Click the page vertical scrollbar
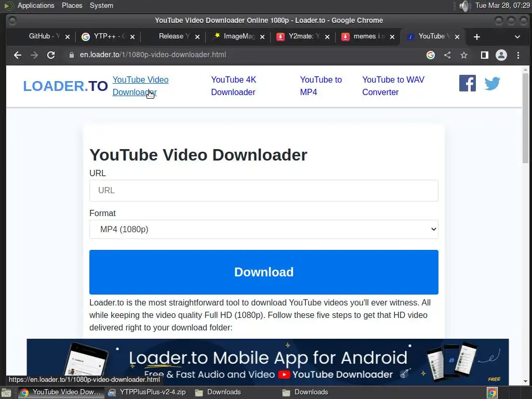532x399 pixels. tap(525, 118)
